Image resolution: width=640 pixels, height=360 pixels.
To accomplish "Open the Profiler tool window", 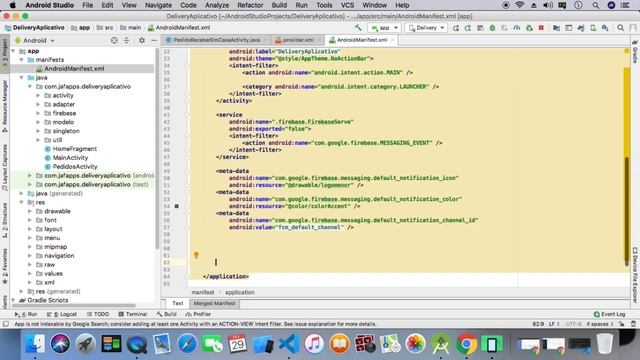I will (198, 314).
